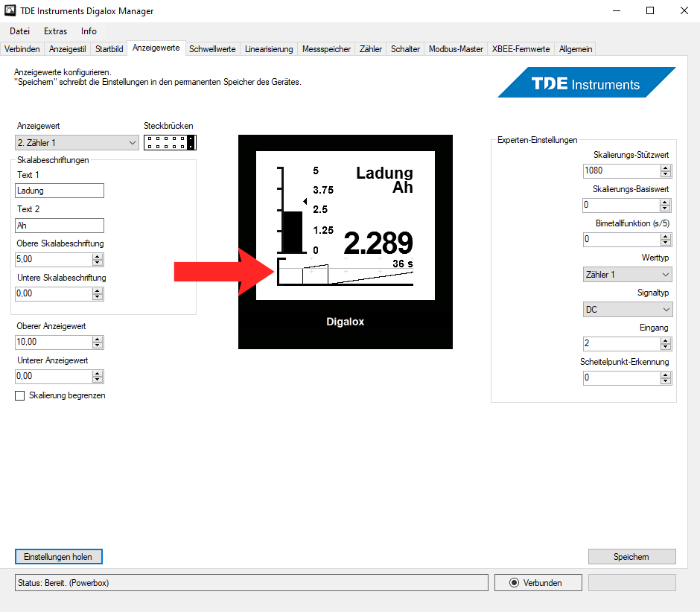Click the TDE Instruments logo

pyautogui.click(x=587, y=83)
